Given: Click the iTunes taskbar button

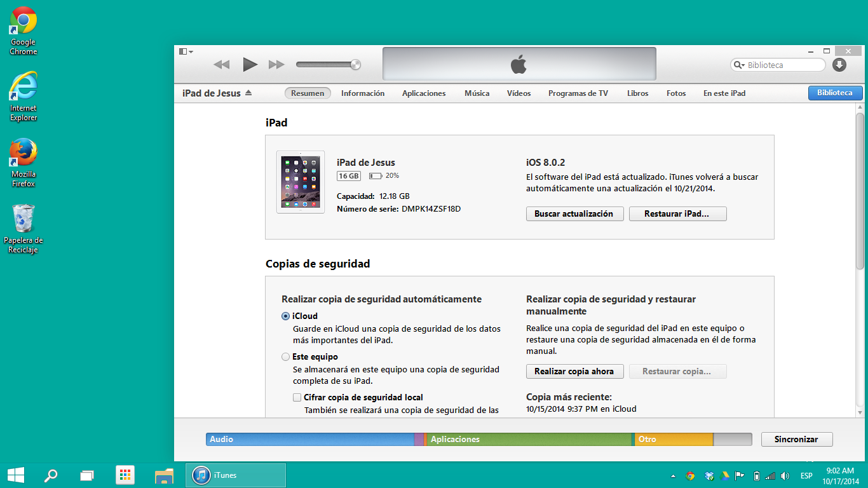Looking at the screenshot, I should [236, 475].
